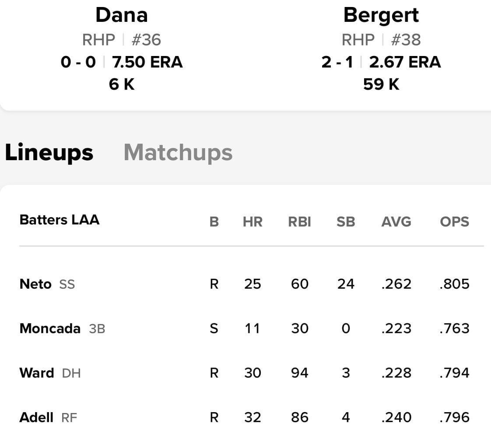
Task: Click the B batting-side column header
Action: pos(214,222)
